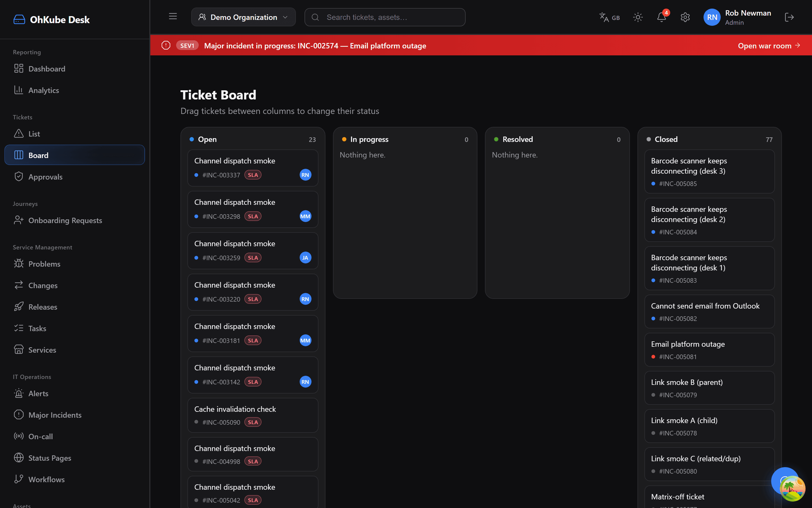812x508 pixels.
Task: Open Onboarding Requests
Action: pyautogui.click(x=74, y=220)
